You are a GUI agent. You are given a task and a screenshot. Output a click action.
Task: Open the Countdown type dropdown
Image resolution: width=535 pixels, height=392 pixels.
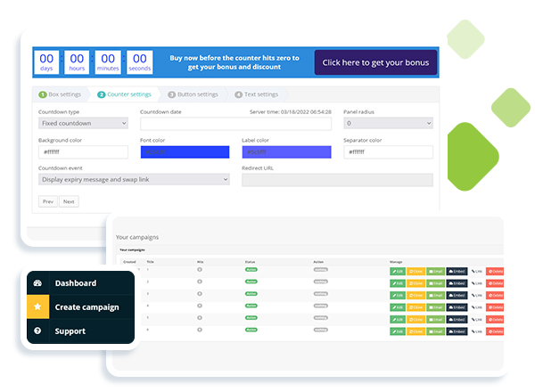click(83, 124)
